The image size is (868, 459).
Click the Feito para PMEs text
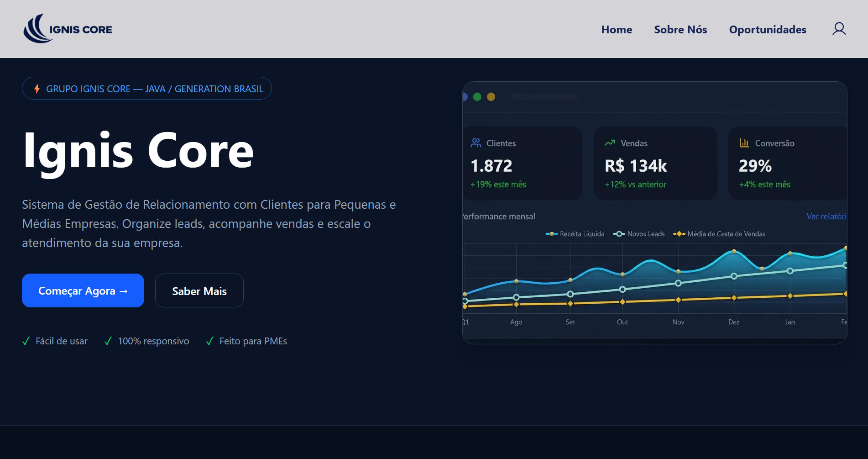[253, 341]
